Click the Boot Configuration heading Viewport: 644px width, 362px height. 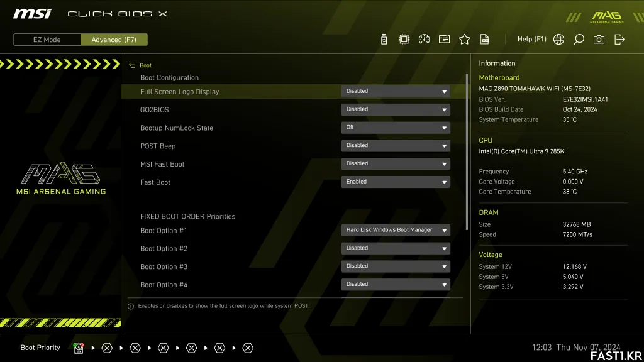pyautogui.click(x=169, y=78)
